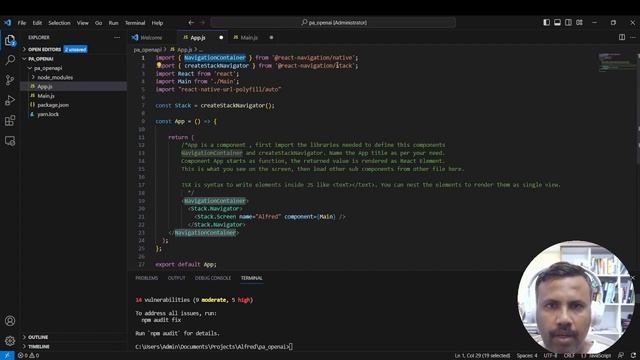Image resolution: width=640 pixels, height=360 pixels.
Task: Close the unsaved App.js tab dot
Action: tap(221, 38)
